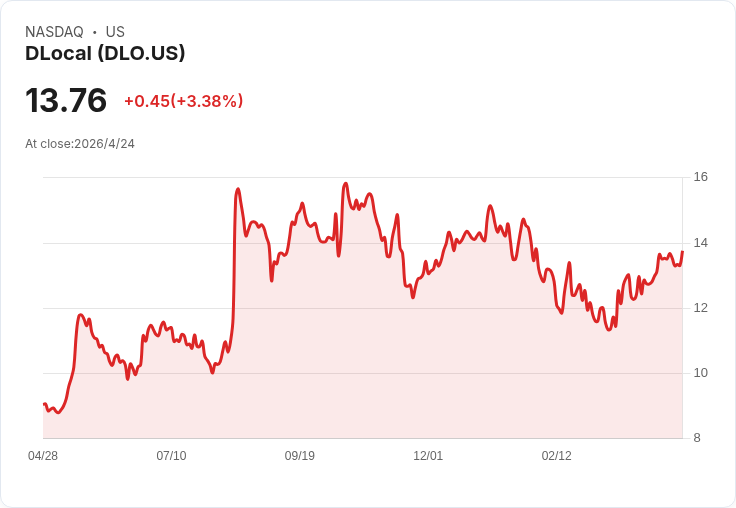736x508 pixels.
Task: Click the NASDAQ exchange label
Action: pos(54,32)
